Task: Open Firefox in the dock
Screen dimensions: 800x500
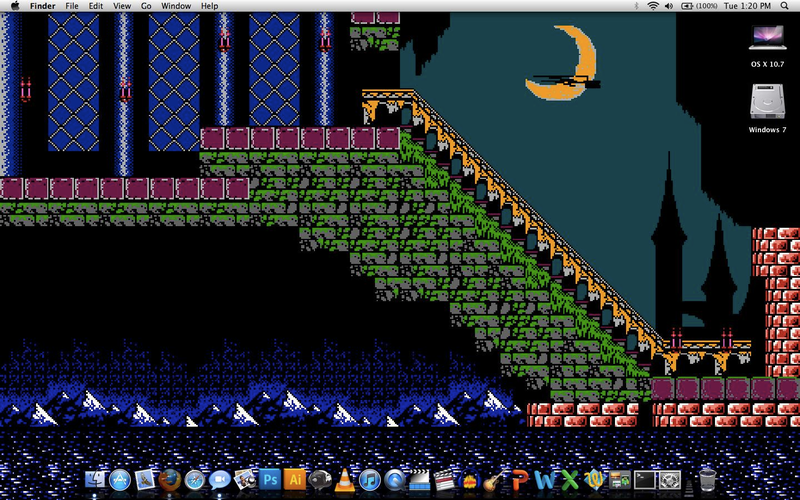Action: [170, 480]
